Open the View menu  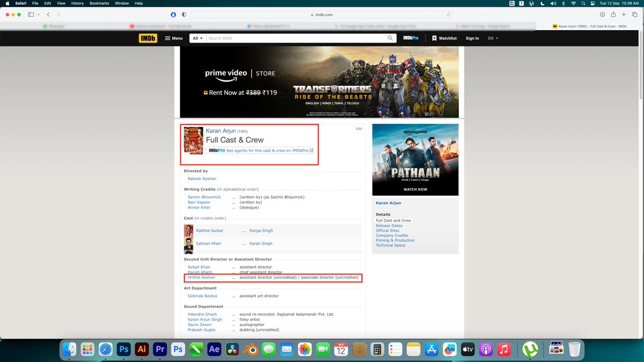pyautogui.click(x=61, y=3)
